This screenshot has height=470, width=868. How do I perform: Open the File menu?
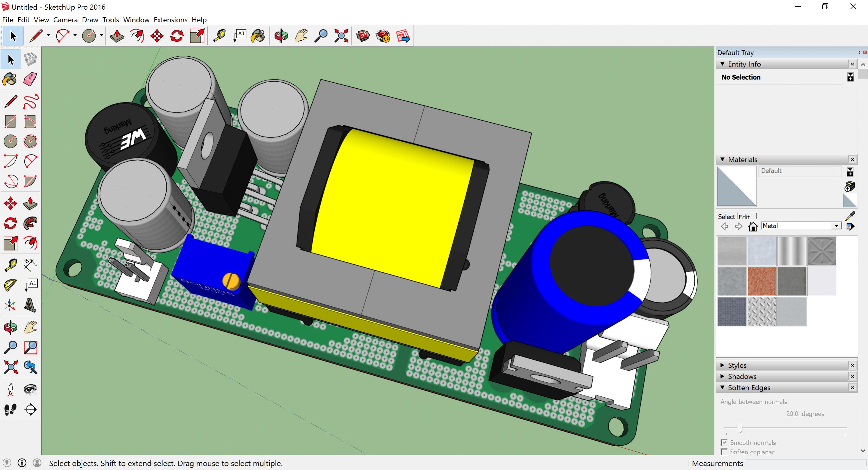click(x=8, y=20)
